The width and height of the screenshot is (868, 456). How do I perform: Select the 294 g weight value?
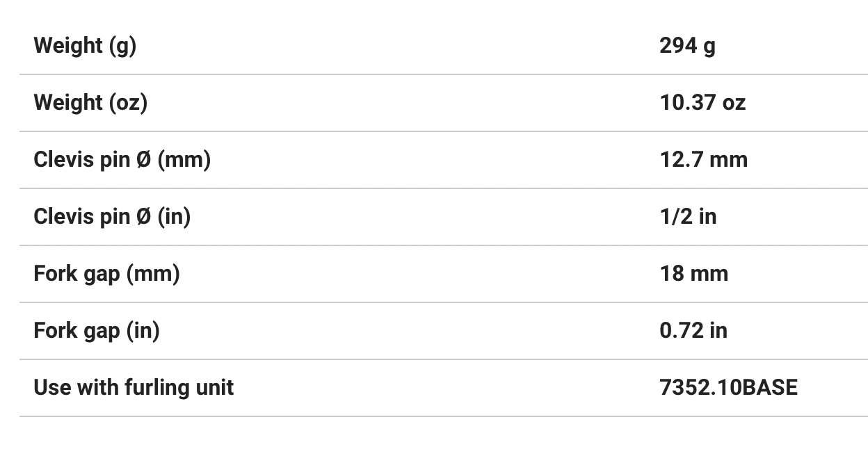pyautogui.click(x=687, y=46)
